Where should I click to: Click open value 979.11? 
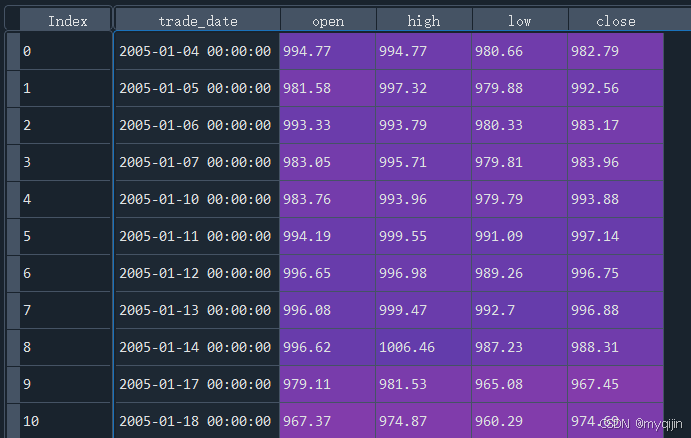[327, 384]
